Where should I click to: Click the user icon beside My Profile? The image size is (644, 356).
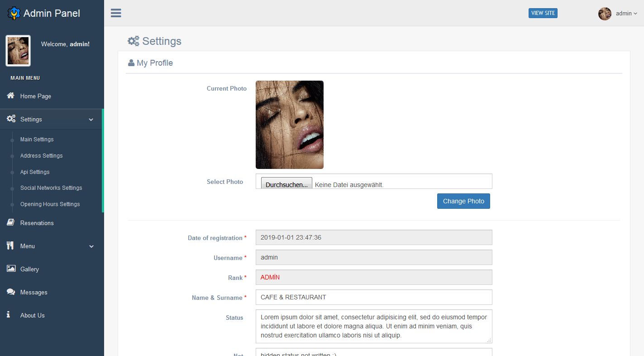(131, 63)
